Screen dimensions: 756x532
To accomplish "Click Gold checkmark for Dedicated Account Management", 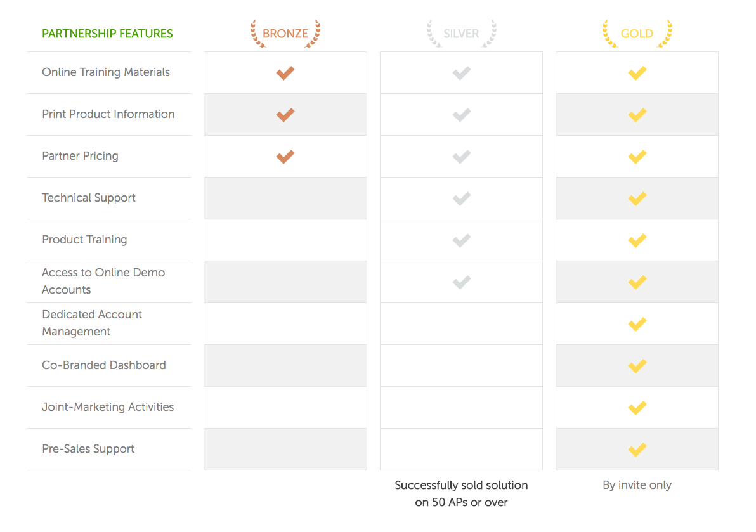I will (x=637, y=324).
